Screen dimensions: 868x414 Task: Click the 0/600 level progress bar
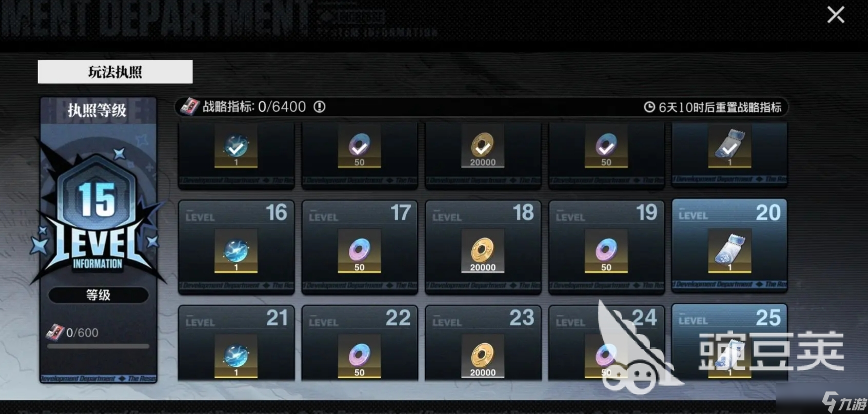(x=98, y=346)
